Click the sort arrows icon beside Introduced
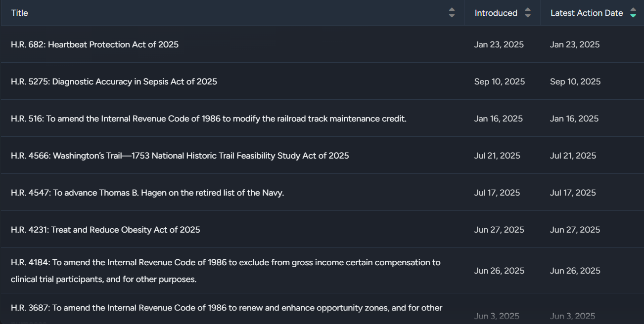 pos(528,13)
